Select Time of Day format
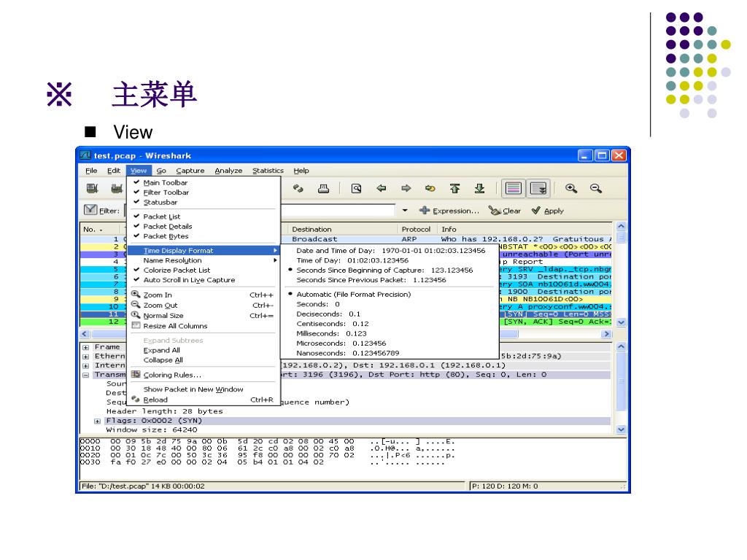 pyautogui.click(x=352, y=260)
